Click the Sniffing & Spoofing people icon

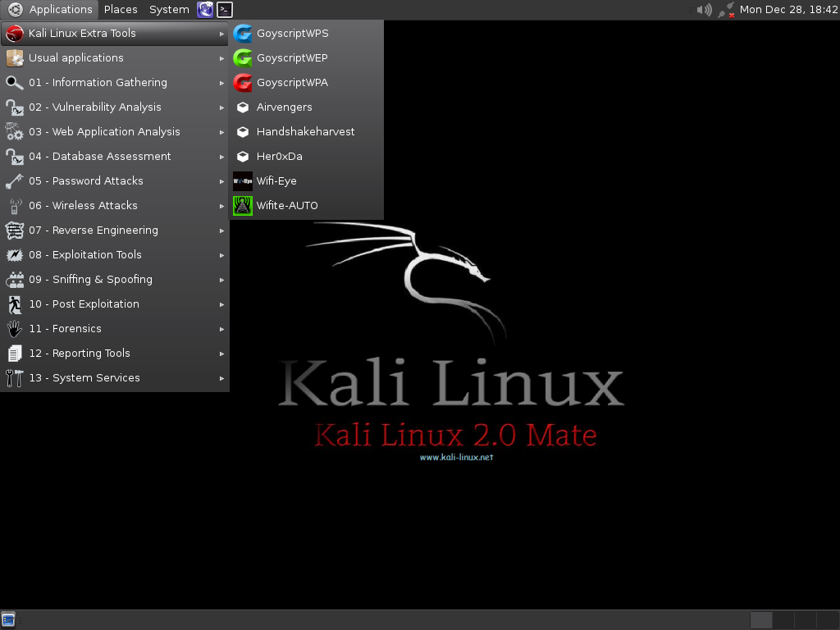[15, 280]
